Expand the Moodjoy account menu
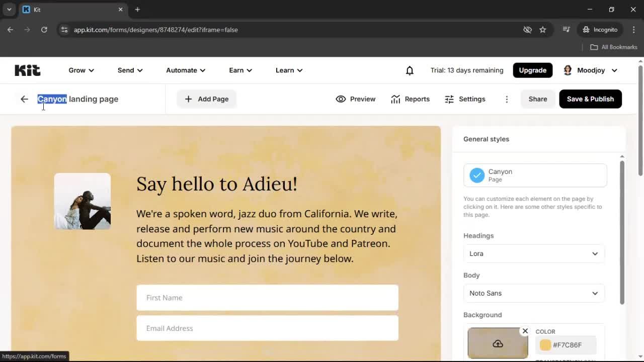The width and height of the screenshot is (644, 362). click(590, 70)
